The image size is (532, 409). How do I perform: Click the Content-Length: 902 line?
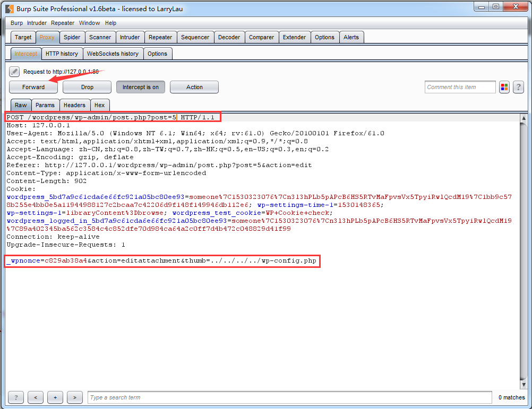pos(47,181)
